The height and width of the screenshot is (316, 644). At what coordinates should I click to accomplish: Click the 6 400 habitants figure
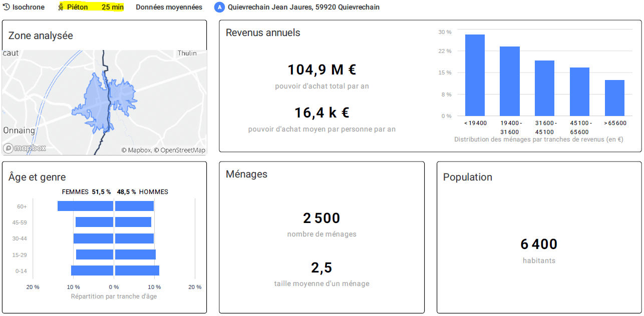539,244
